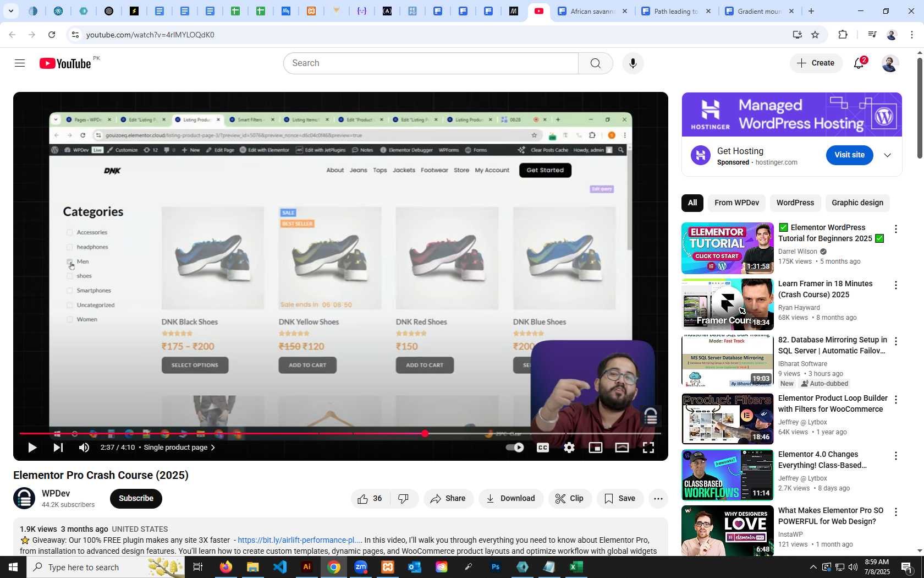Like this video
This screenshot has height=578, width=924.
370,499
